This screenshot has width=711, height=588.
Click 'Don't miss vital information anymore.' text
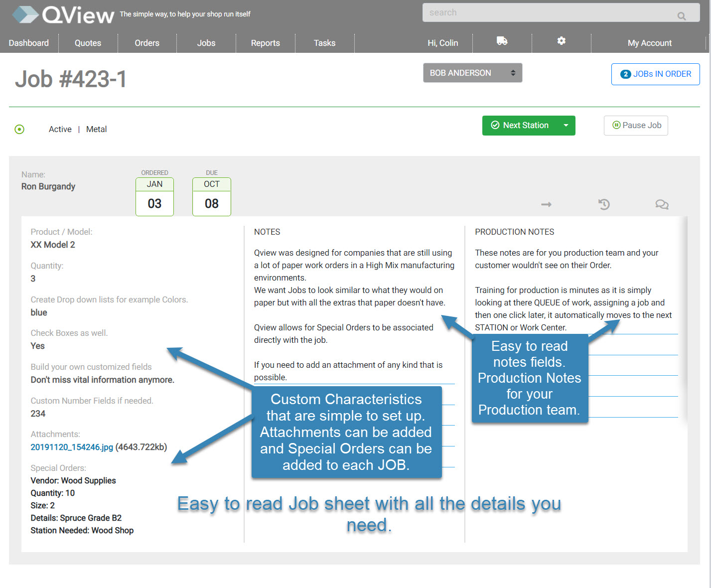tap(103, 380)
